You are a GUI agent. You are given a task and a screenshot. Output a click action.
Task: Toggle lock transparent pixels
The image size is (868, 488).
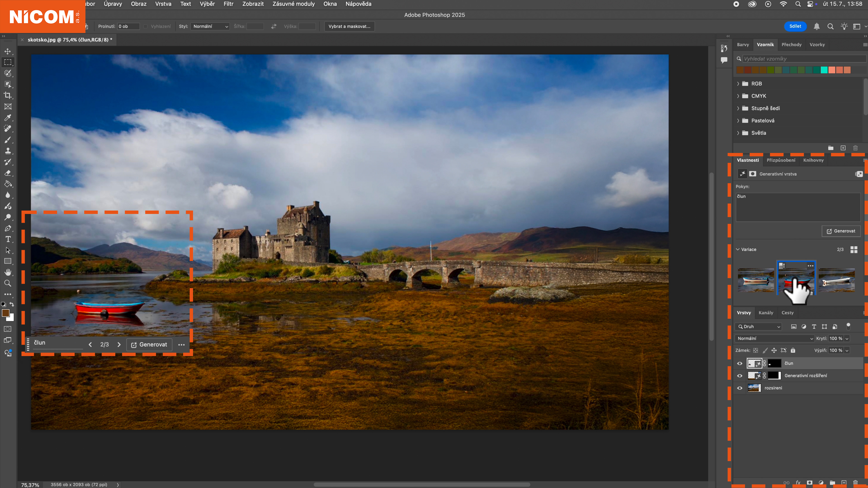pyautogui.click(x=756, y=350)
